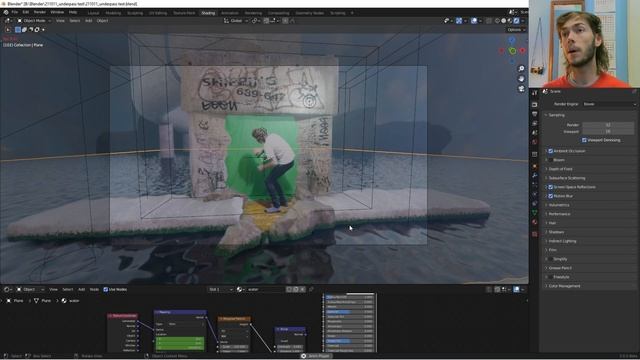Viewport: 640px width, 360px height.
Task: Click the viewport Add menu
Action: (89, 20)
